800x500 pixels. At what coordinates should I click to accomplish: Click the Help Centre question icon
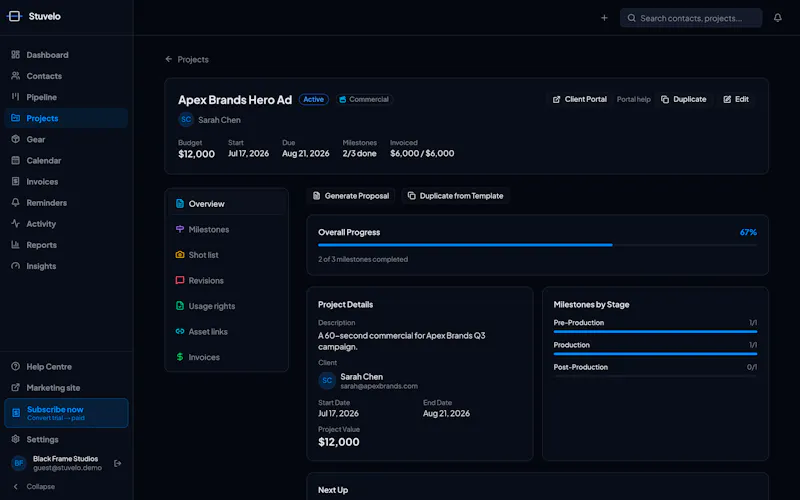pyautogui.click(x=16, y=366)
